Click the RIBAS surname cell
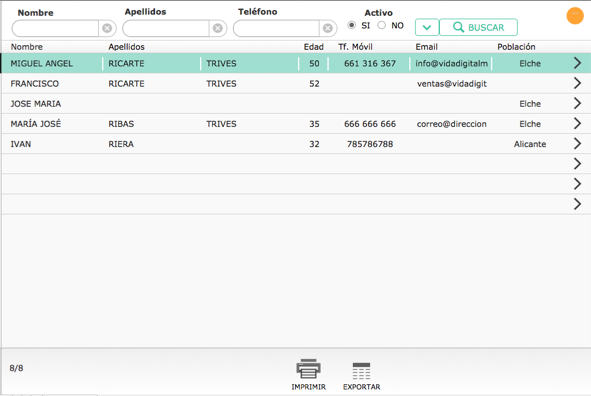This screenshot has height=396, width=591. [x=121, y=124]
